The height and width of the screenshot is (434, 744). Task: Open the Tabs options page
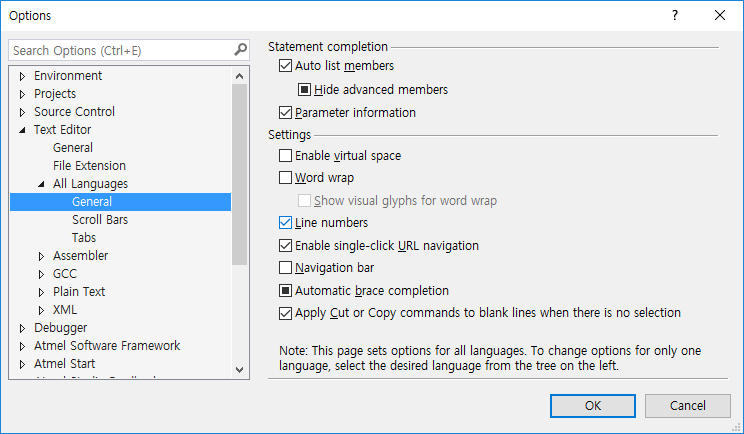coord(84,238)
